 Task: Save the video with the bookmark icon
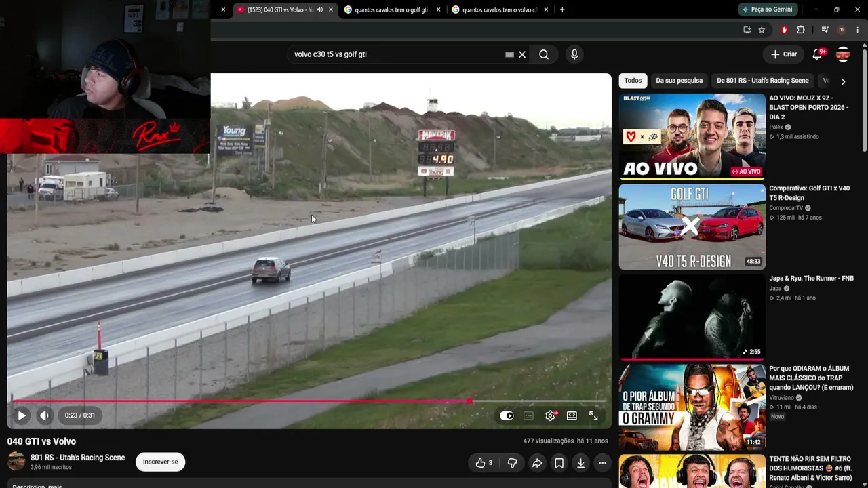[559, 463]
